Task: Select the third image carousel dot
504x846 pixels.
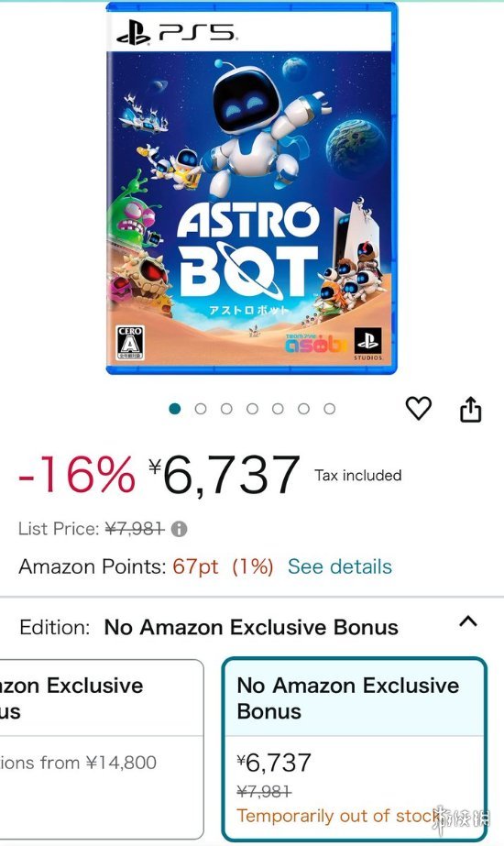Action: tap(226, 409)
